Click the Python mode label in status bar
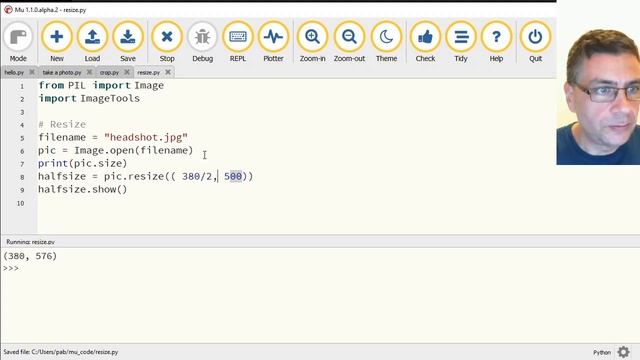The height and width of the screenshot is (360, 640). 602,352
